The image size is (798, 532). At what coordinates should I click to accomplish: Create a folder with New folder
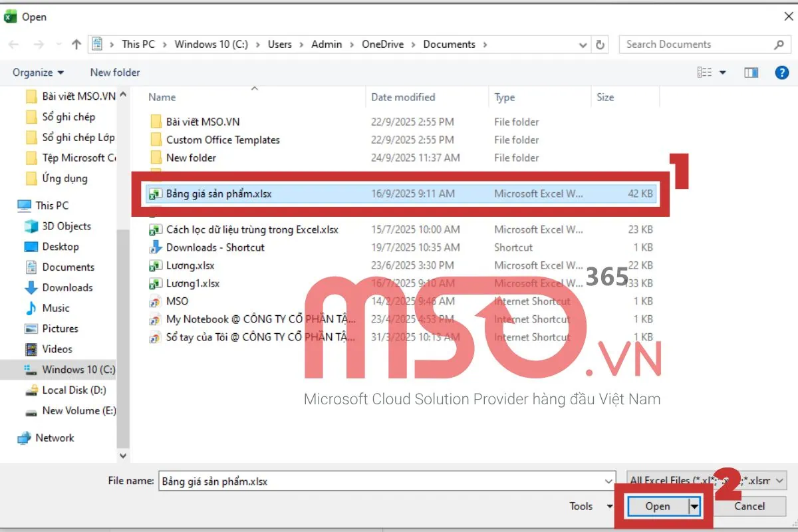[x=114, y=72]
